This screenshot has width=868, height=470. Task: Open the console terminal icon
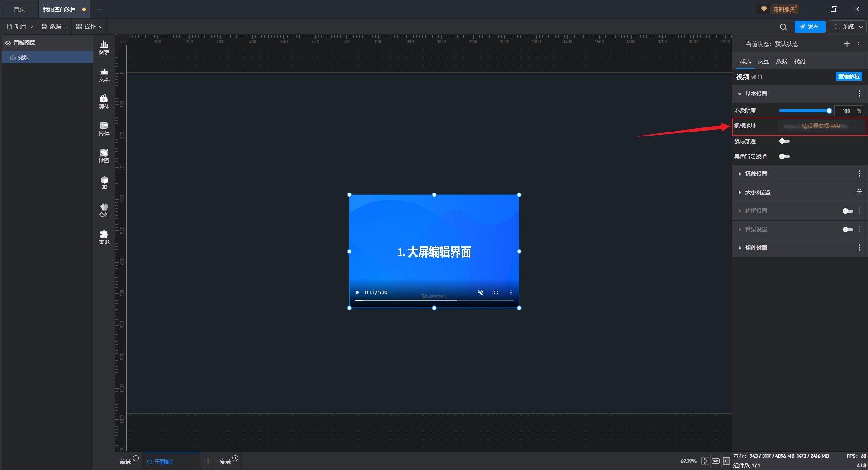coord(726,461)
